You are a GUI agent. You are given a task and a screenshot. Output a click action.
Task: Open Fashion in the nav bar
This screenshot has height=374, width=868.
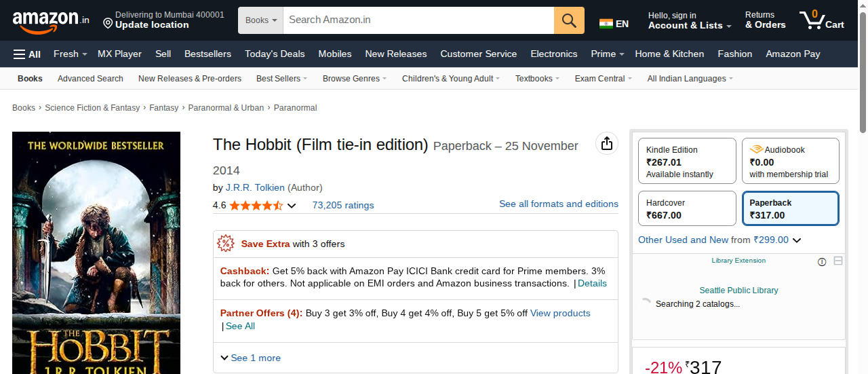(735, 54)
